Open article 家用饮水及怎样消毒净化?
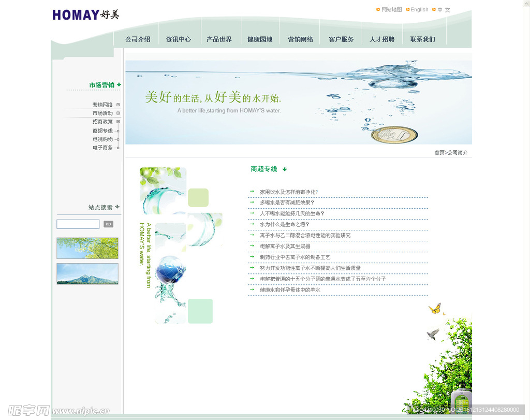 point(289,192)
